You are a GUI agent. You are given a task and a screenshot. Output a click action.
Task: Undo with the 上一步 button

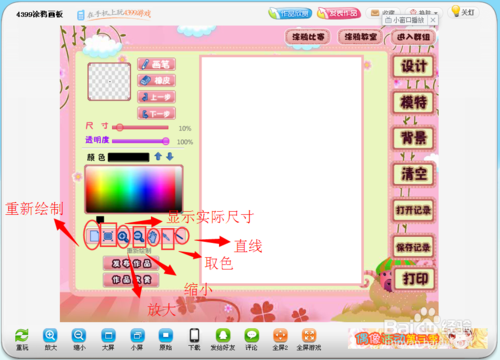156,97
